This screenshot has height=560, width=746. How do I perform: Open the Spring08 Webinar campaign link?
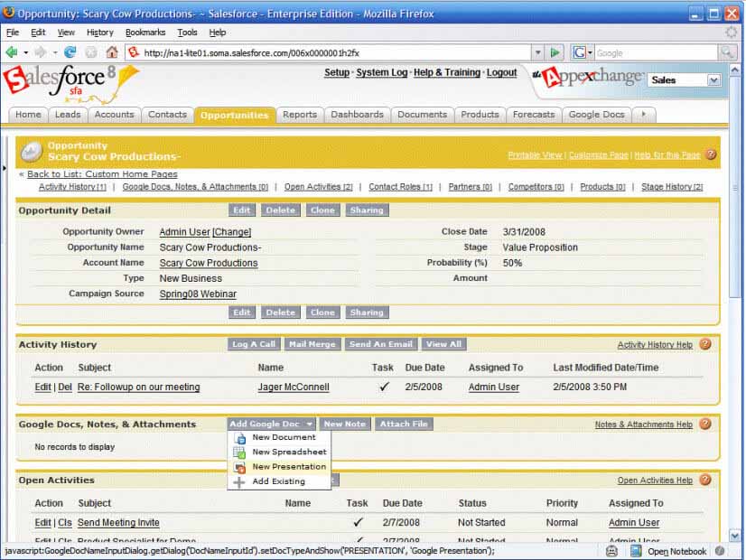coord(198,294)
